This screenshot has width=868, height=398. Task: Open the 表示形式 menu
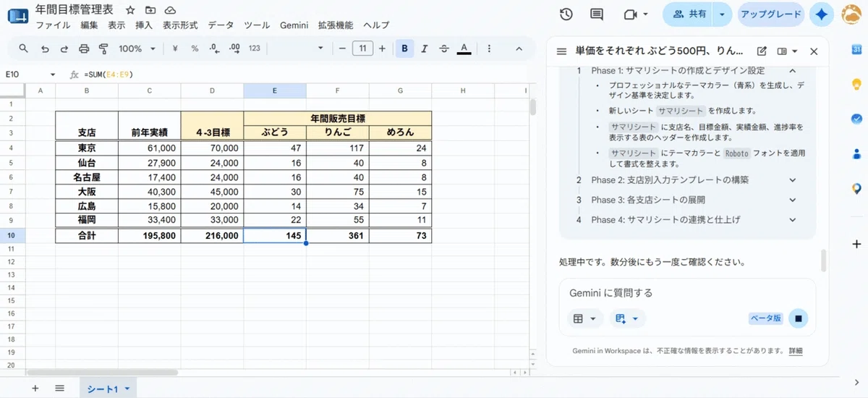pyautogui.click(x=180, y=25)
